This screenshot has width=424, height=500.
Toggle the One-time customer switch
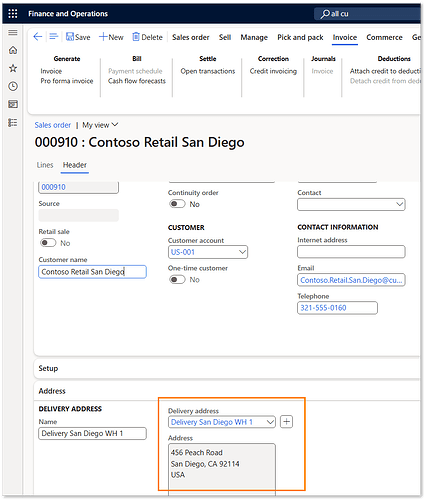pos(177,279)
